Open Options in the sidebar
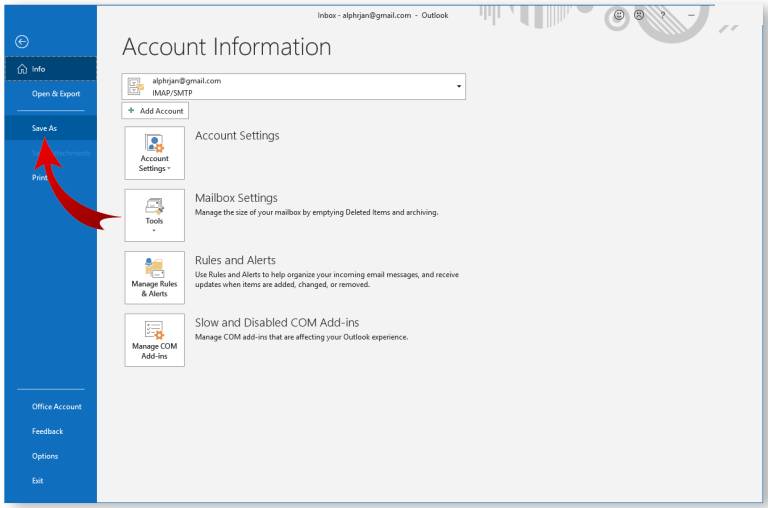 [x=50, y=456]
